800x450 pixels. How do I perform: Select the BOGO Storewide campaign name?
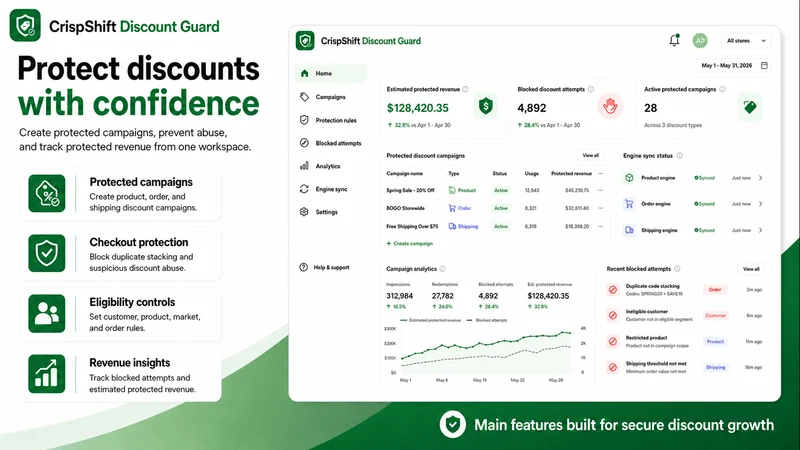pyautogui.click(x=406, y=208)
